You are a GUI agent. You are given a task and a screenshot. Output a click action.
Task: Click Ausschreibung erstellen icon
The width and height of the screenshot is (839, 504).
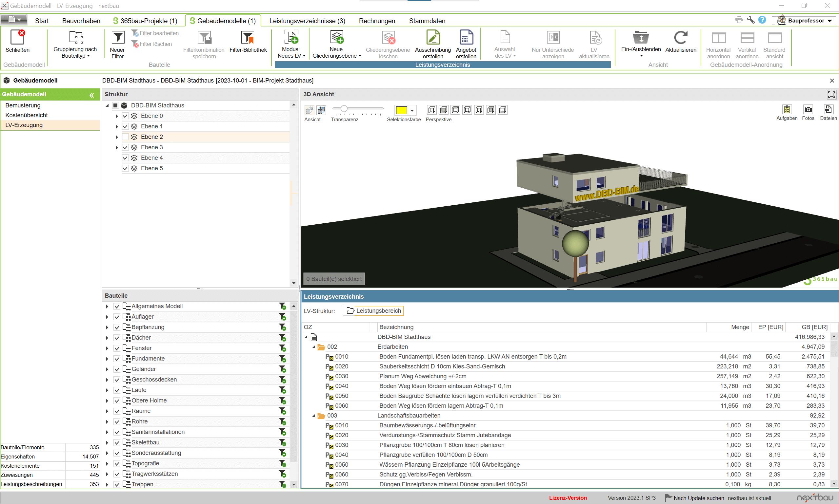pyautogui.click(x=433, y=37)
